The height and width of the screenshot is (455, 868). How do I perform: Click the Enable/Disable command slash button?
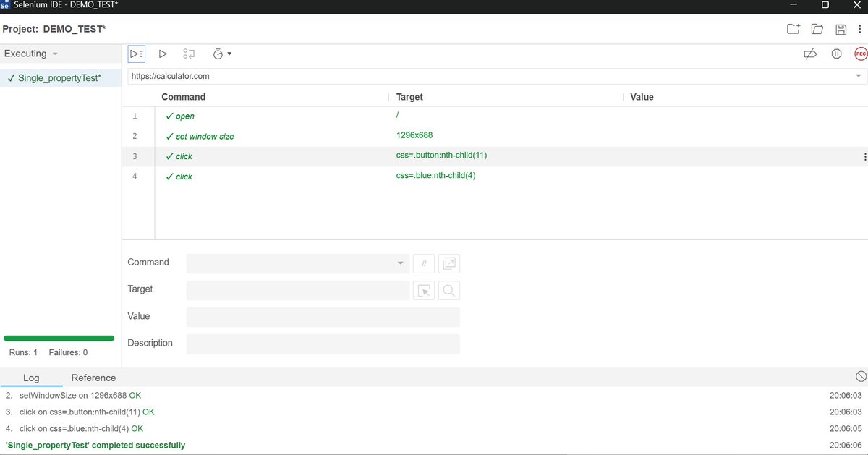pyautogui.click(x=423, y=263)
